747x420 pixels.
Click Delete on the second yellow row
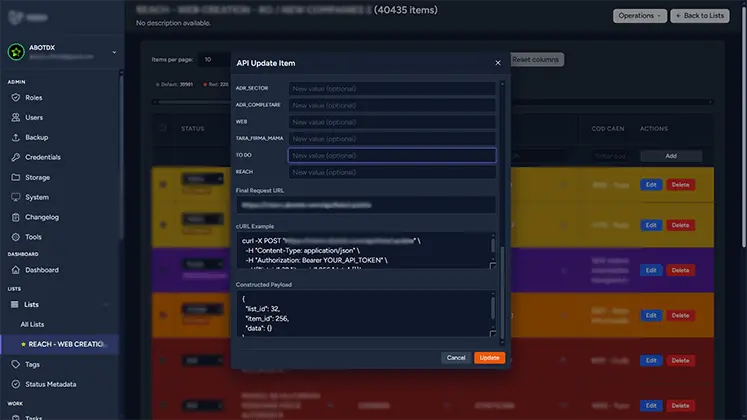point(680,225)
